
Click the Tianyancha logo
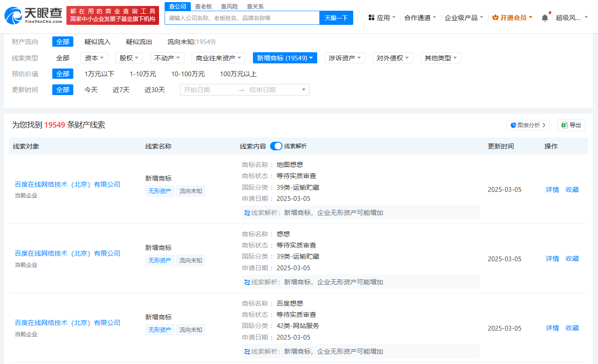click(x=33, y=15)
